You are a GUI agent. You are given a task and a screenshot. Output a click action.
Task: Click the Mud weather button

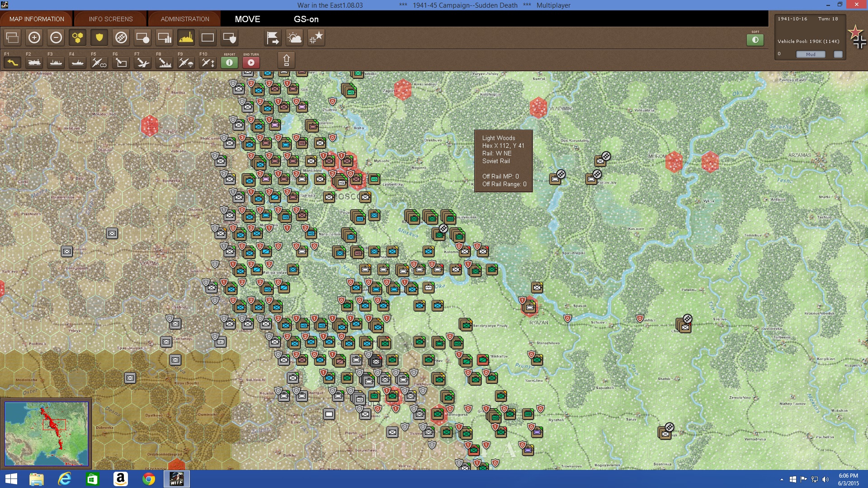pos(811,54)
